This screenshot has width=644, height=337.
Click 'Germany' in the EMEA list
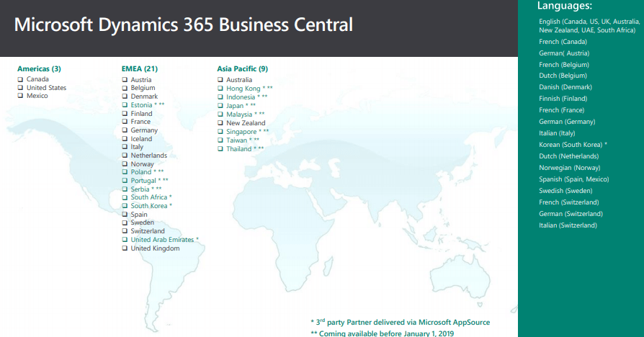(x=144, y=130)
